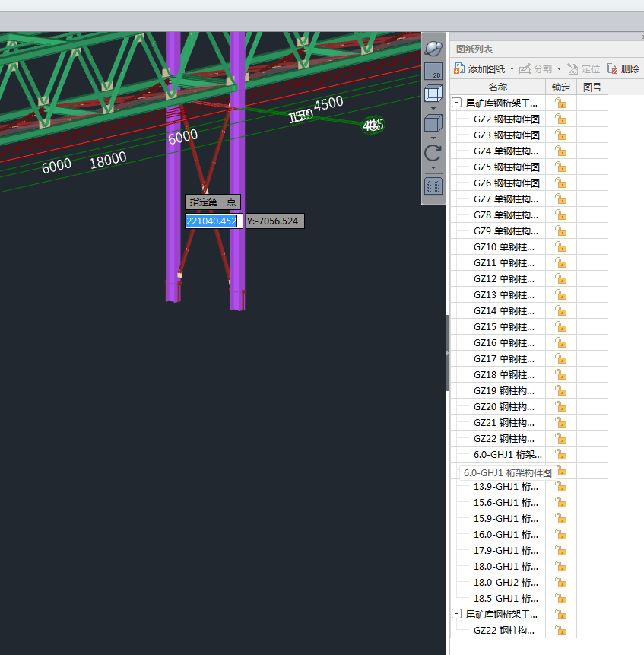
Task: Select 6.0-GHJ1 桁架 drawing in list
Action: point(507,454)
